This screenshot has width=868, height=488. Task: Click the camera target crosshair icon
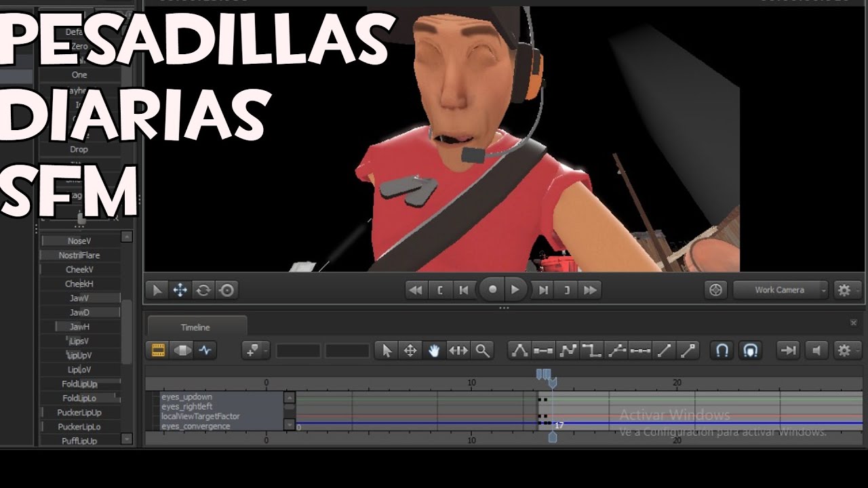point(715,290)
